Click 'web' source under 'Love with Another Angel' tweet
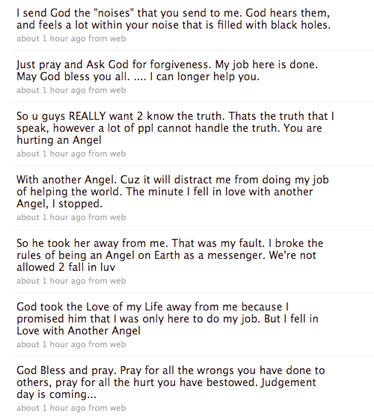This screenshot has width=374, height=419. click(118, 344)
